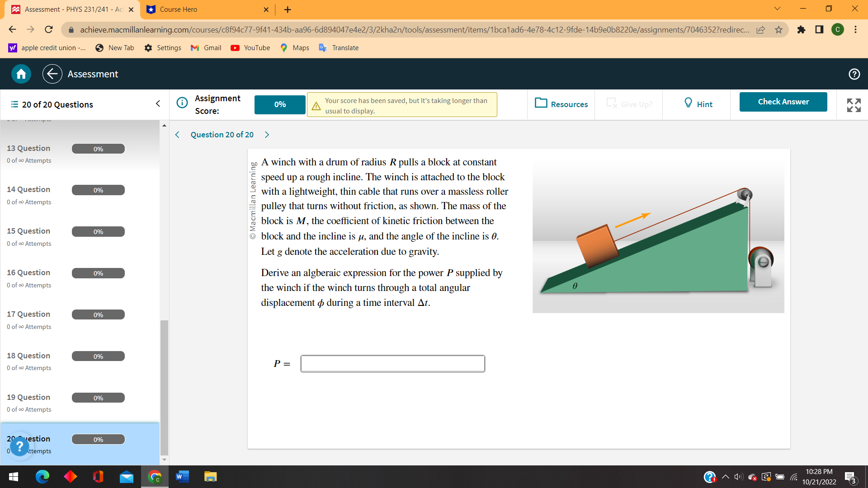Expand to fullscreen mode
Screen dimensions: 868x488
[x=853, y=105]
